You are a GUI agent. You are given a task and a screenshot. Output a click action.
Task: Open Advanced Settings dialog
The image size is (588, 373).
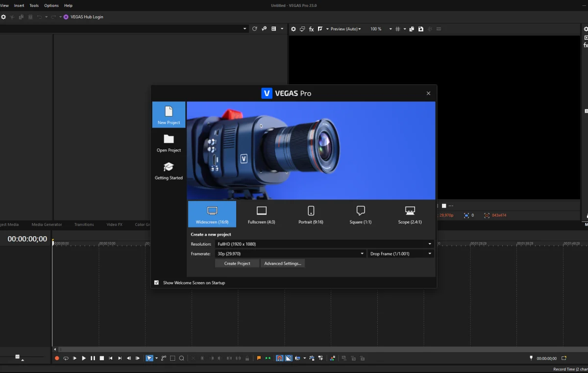(283, 264)
